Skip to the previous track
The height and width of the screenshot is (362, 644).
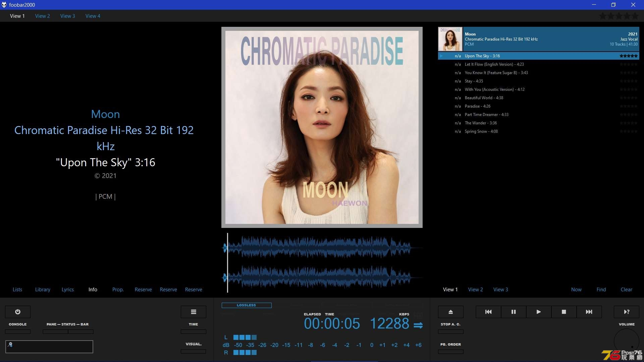coord(488,312)
